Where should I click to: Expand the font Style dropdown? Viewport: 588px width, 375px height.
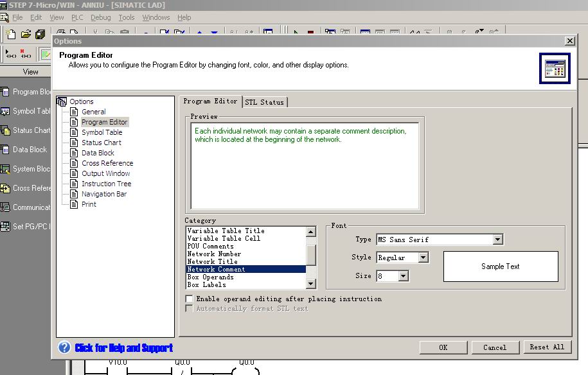[423, 257]
